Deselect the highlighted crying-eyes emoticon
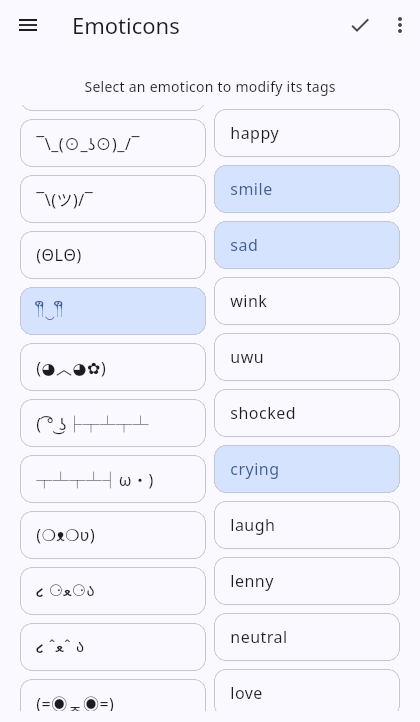This screenshot has width=420, height=722. pyautogui.click(x=113, y=311)
